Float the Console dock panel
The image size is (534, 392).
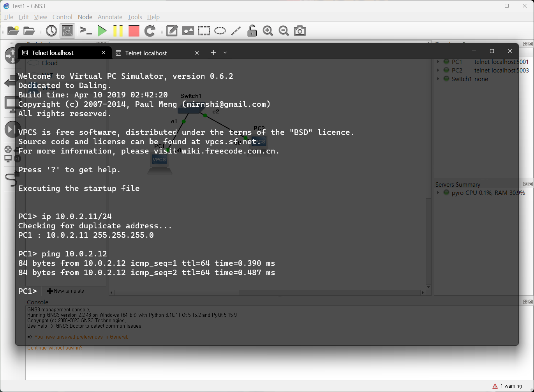(525, 302)
